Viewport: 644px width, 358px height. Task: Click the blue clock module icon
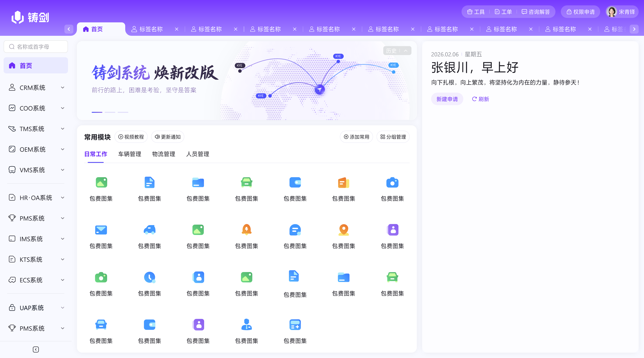[x=150, y=277]
